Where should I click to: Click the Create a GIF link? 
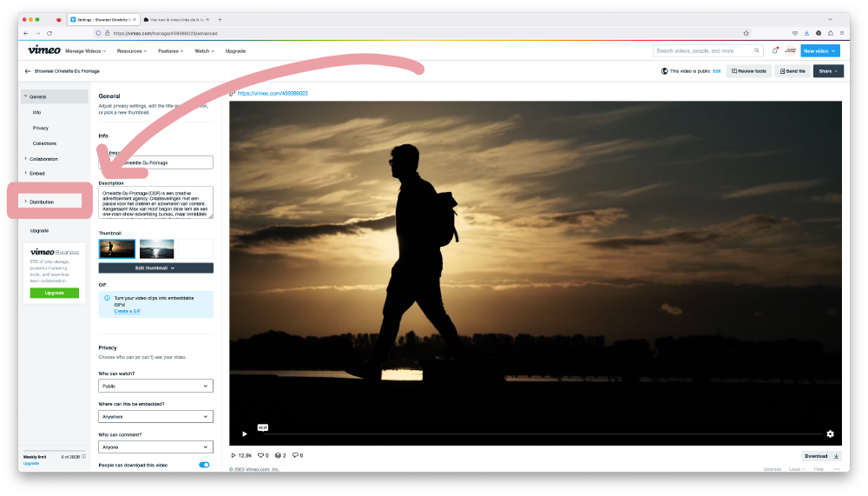point(128,312)
